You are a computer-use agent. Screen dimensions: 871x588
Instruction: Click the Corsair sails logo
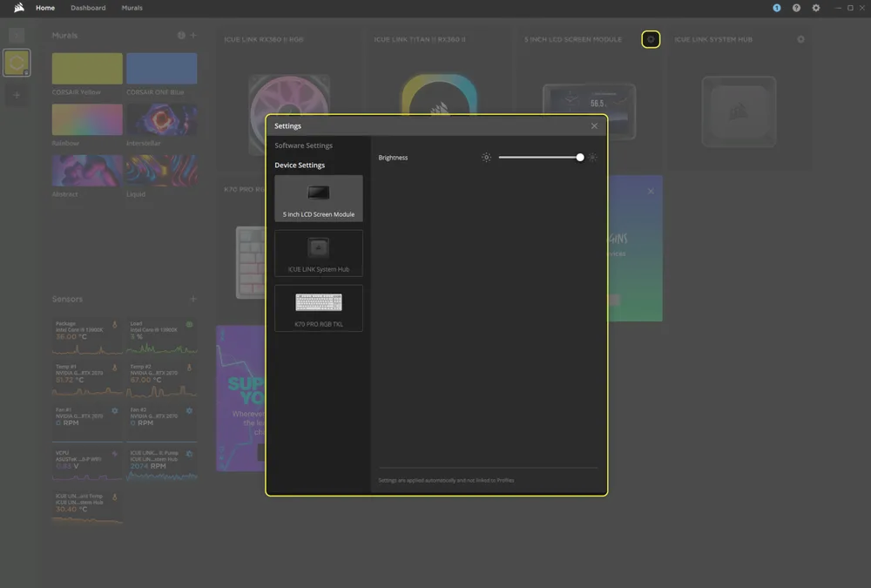tap(19, 8)
